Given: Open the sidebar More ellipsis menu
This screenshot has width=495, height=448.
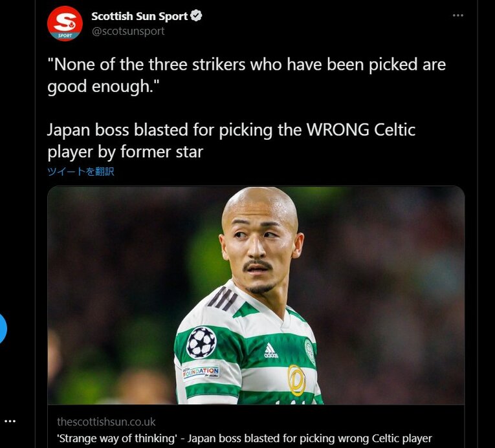Looking at the screenshot, I should tap(10, 421).
